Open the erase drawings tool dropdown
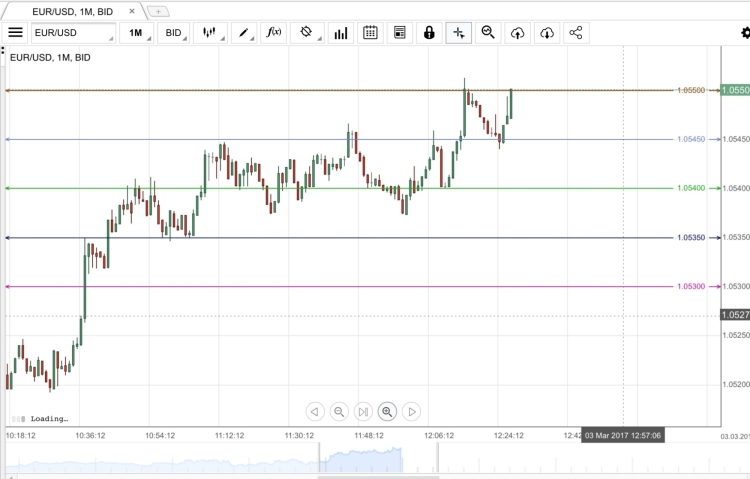This screenshot has height=479, width=750. tap(307, 33)
